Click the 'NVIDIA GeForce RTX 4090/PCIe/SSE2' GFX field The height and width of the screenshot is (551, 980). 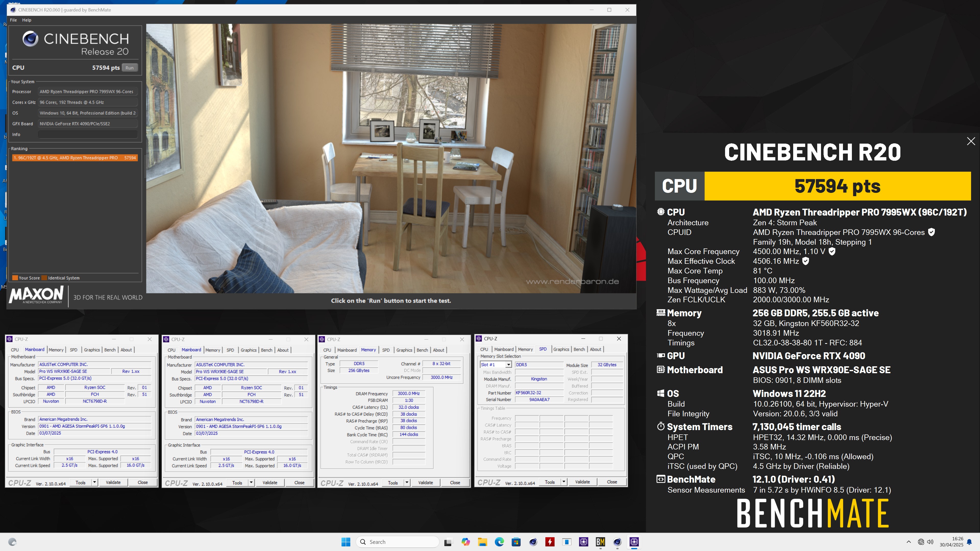tap(88, 123)
